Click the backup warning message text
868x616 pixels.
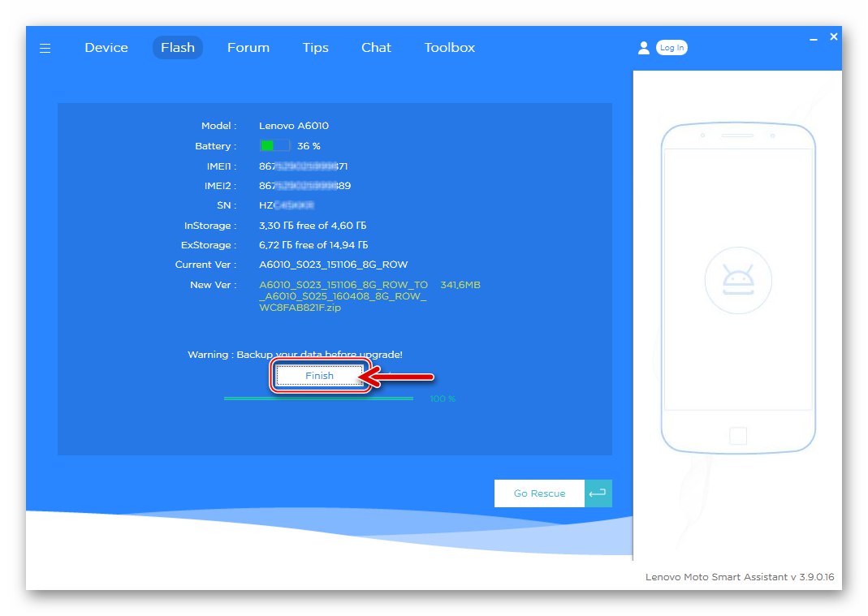(x=295, y=354)
